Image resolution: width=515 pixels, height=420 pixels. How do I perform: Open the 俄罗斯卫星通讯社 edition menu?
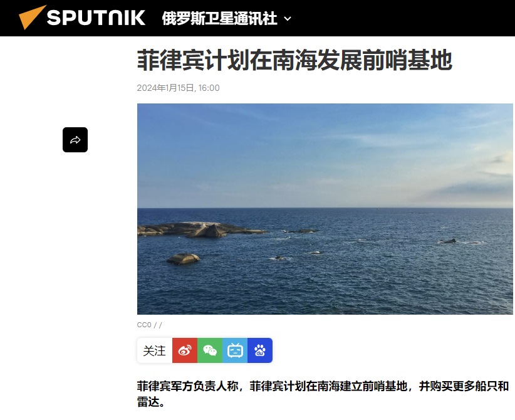(x=219, y=18)
